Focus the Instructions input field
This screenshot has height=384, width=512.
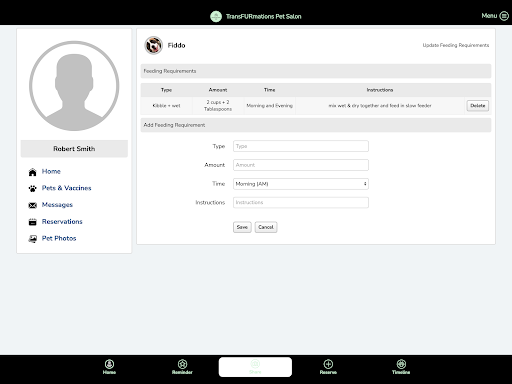point(301,202)
